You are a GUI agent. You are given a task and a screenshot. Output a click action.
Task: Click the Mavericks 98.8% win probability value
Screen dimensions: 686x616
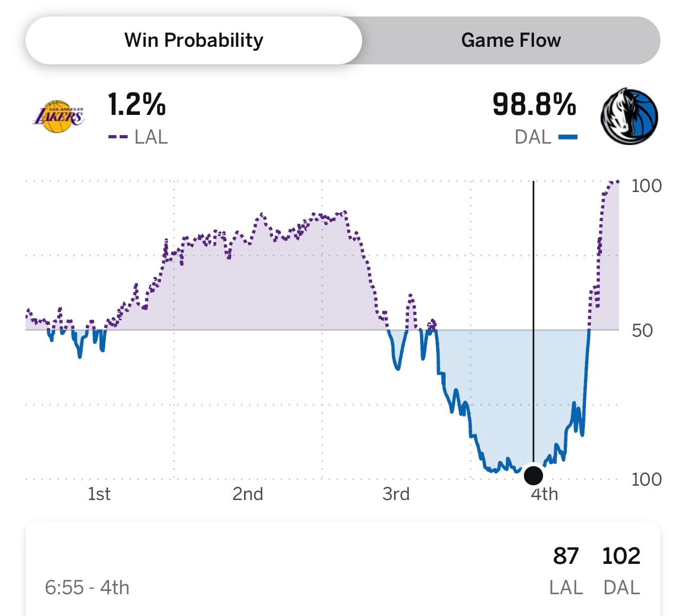tap(534, 104)
